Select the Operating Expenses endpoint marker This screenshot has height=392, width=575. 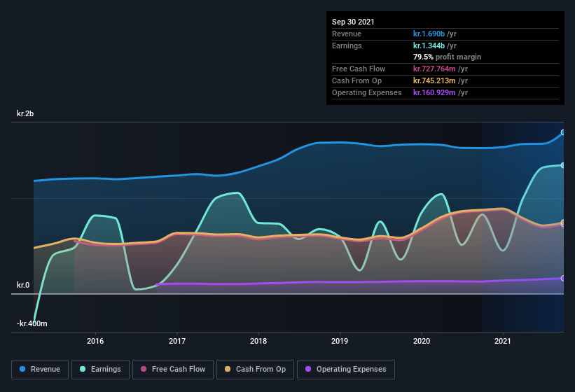tap(563, 279)
